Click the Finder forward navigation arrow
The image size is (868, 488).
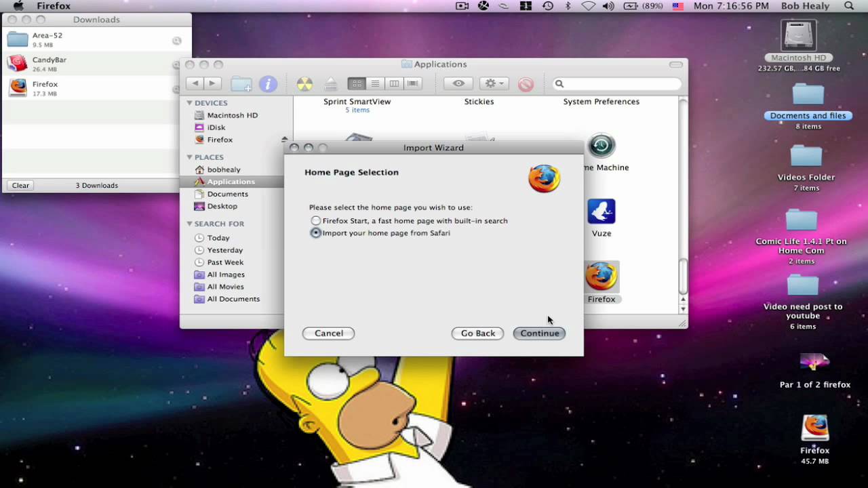tap(212, 83)
